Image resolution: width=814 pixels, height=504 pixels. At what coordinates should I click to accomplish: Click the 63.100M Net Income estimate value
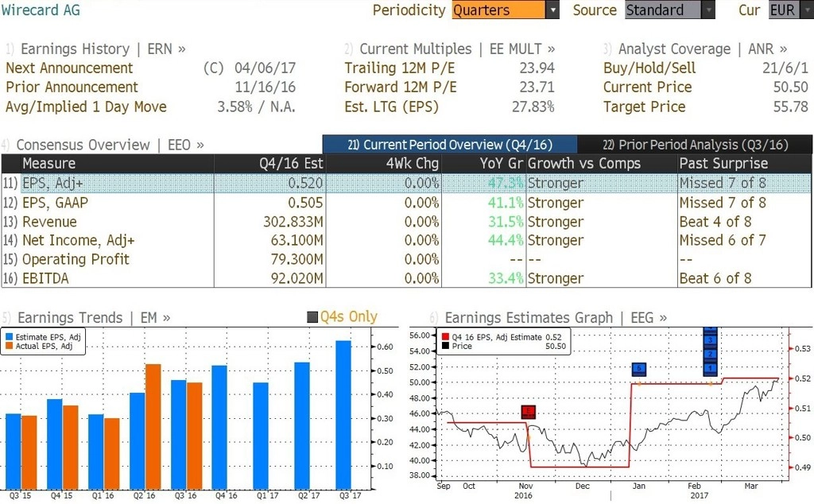click(x=297, y=240)
